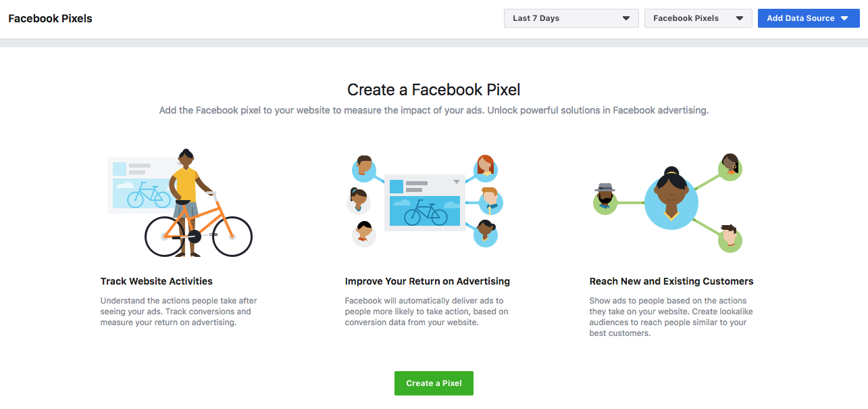Click the dropdown arrow inside the ad card
Viewport: 868px width, 409px height.
(457, 182)
